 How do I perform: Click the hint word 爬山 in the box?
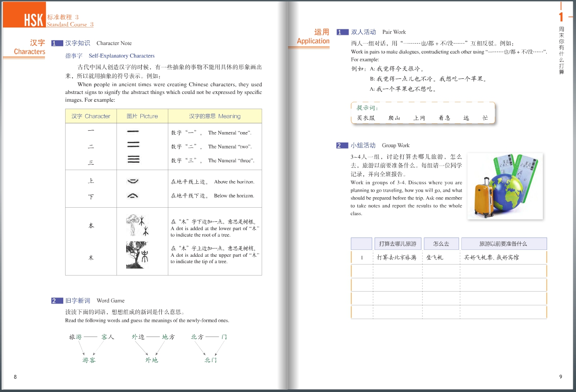tap(394, 118)
